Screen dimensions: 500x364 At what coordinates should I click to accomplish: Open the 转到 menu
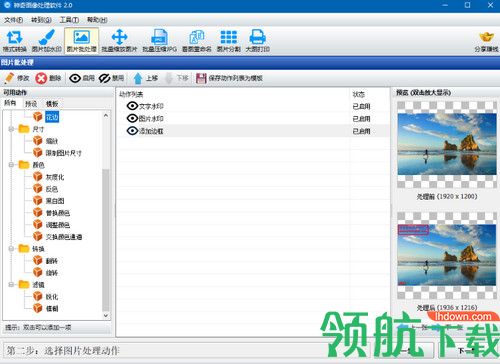coord(41,20)
